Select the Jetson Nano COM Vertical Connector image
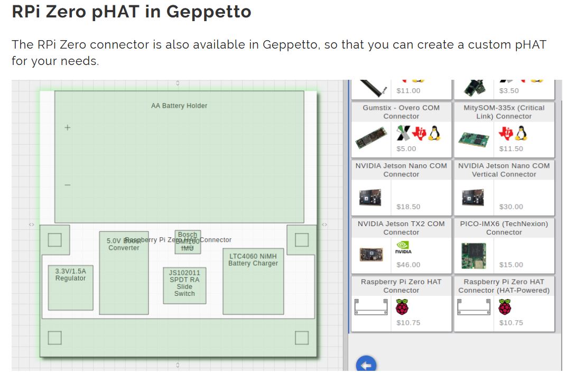This screenshot has width=576, height=392. pos(473,197)
